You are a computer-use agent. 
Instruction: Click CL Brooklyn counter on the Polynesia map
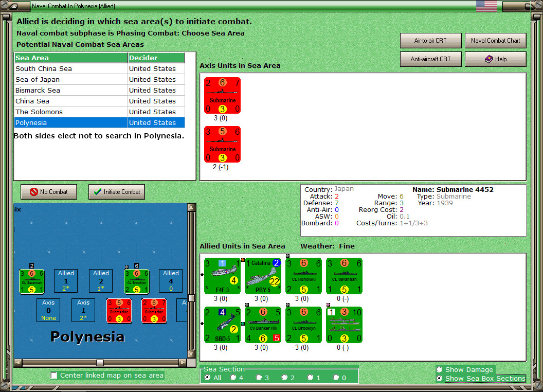click(x=136, y=281)
